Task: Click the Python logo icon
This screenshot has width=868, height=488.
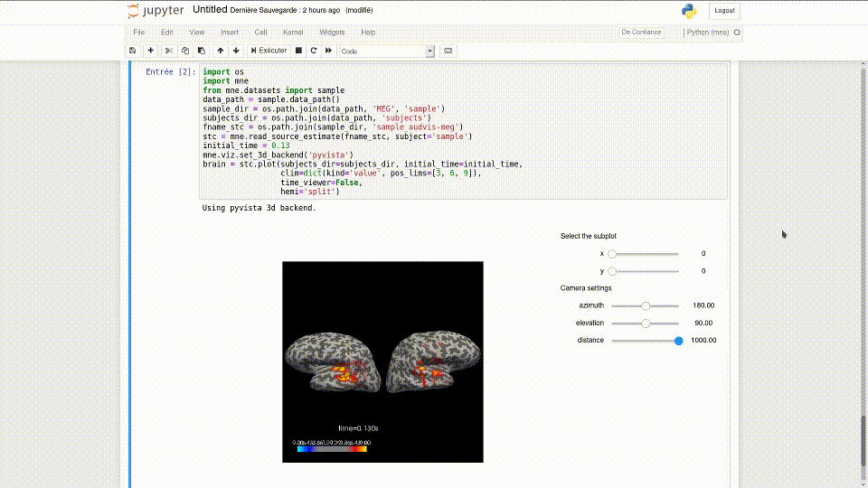Action: (x=689, y=11)
